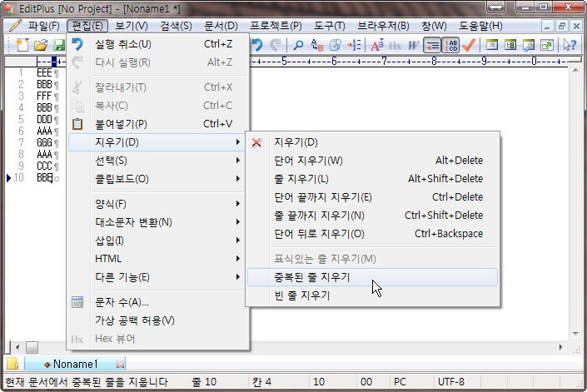Screen dimensions: 587x392
Task: Open the 파일(F) menu
Action: tap(44, 26)
